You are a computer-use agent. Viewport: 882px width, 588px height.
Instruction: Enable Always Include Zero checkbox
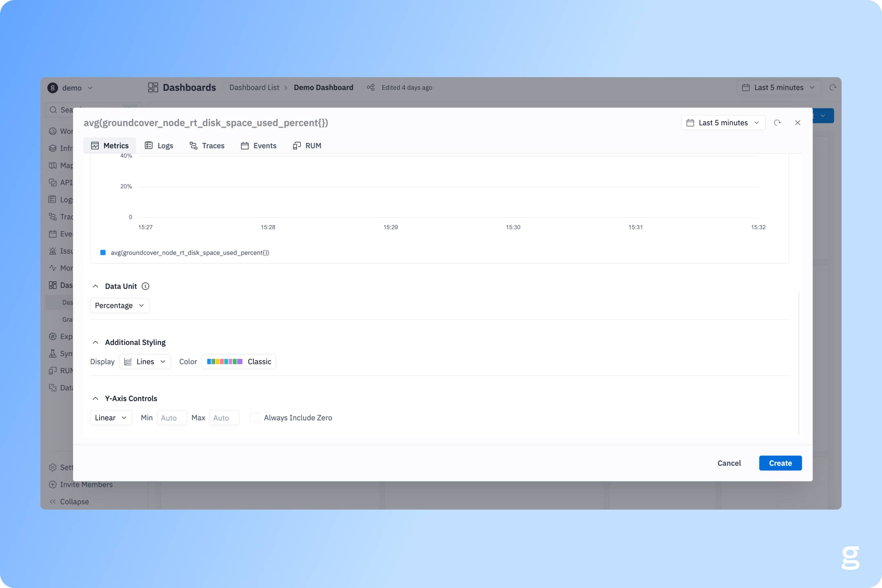(255, 418)
